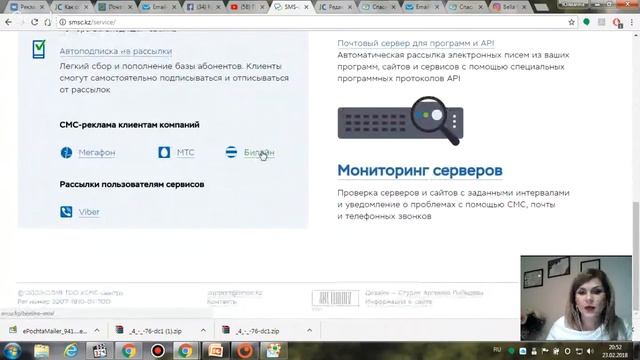
Task: Click the RU language indicator
Action: point(497,350)
